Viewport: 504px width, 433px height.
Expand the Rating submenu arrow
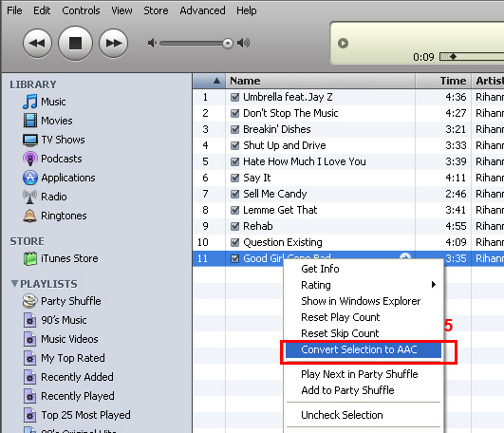[433, 285]
